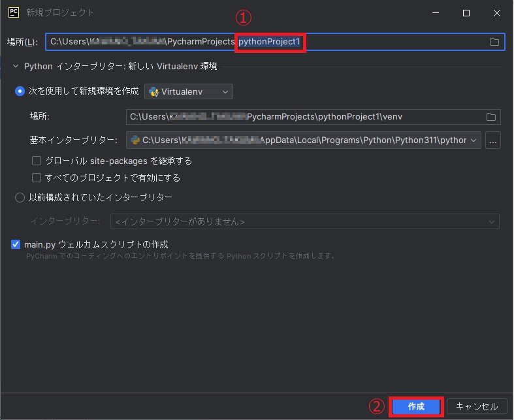Viewport: 514px width, 420px height.
Task: Click the キャンセル button
Action: 477,406
